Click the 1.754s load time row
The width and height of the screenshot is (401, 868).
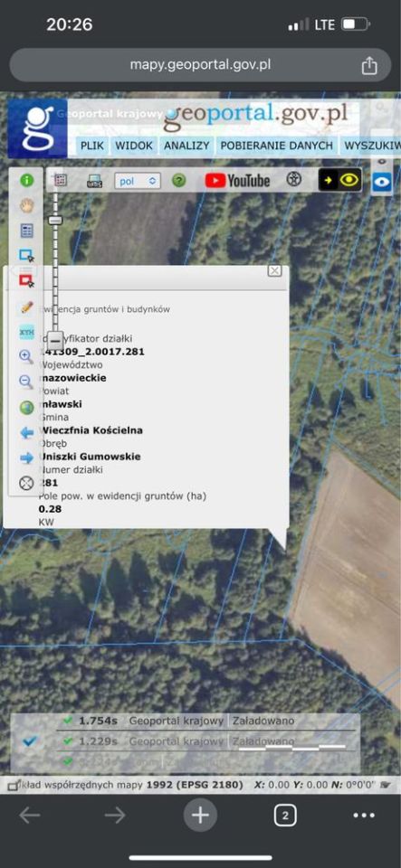click(x=206, y=722)
